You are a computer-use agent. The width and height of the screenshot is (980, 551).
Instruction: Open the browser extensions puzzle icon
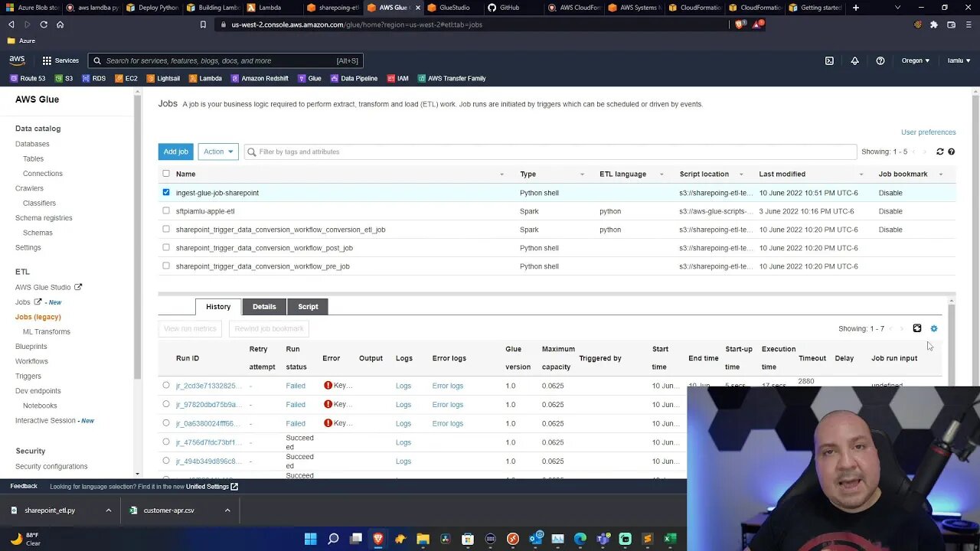934,24
